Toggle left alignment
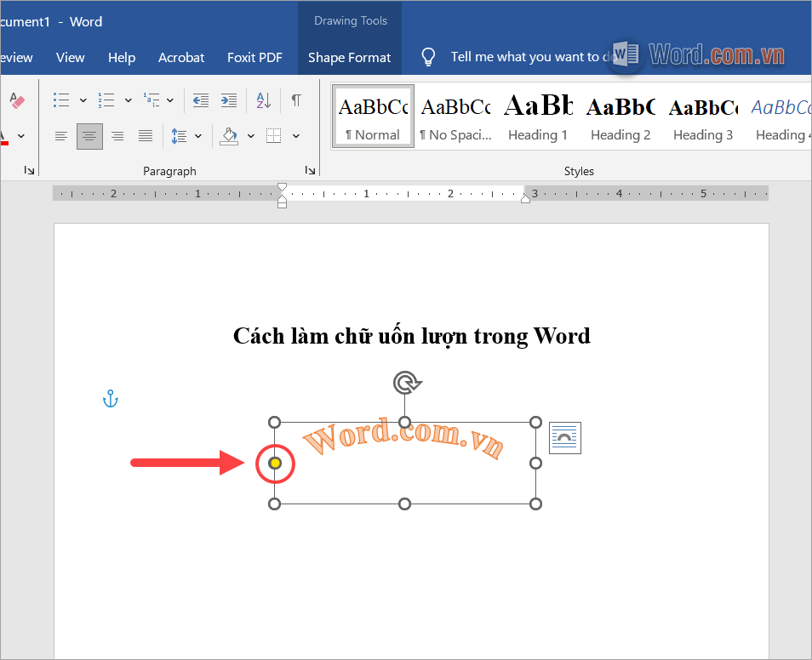Image resolution: width=812 pixels, height=660 pixels. pyautogui.click(x=60, y=136)
